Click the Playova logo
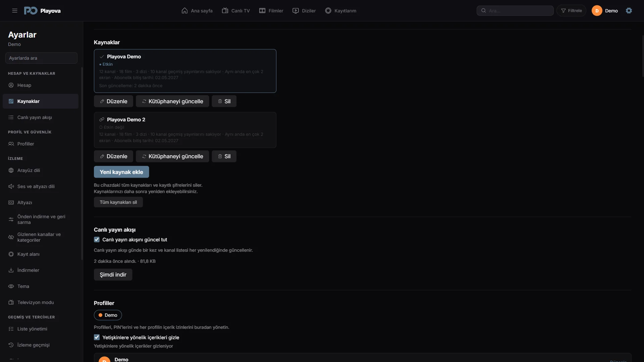The image size is (644, 362). coord(42,11)
